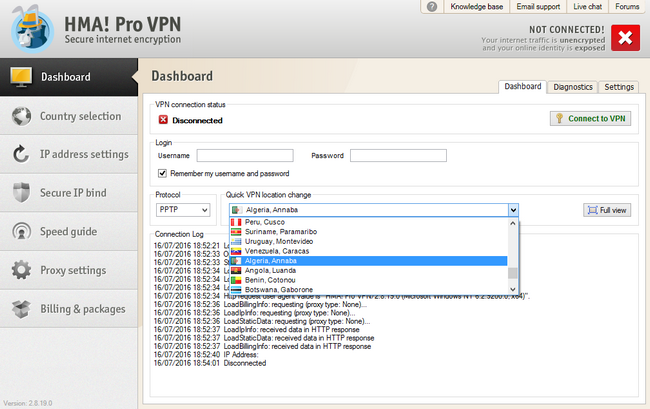Open the PPTP protocol dropdown
The image size is (650, 409).
pos(183,210)
